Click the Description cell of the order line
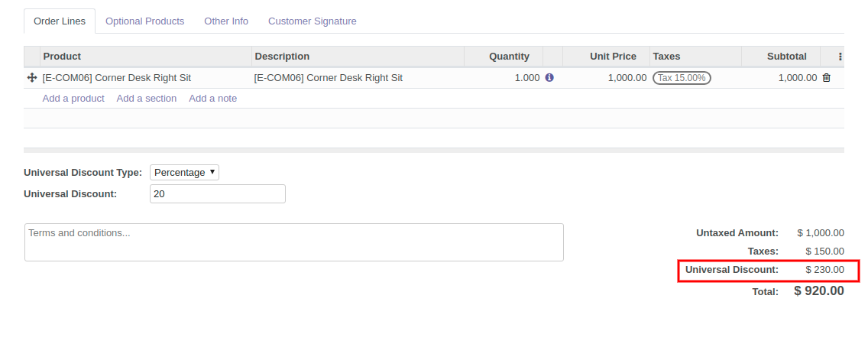The image size is (868, 344). (329, 78)
